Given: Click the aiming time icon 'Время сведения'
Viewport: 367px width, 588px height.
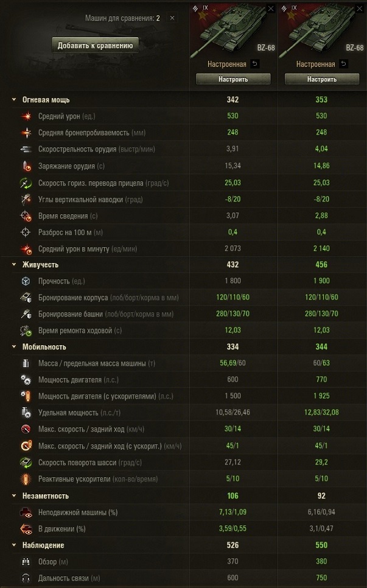Looking at the screenshot, I should point(26,215).
